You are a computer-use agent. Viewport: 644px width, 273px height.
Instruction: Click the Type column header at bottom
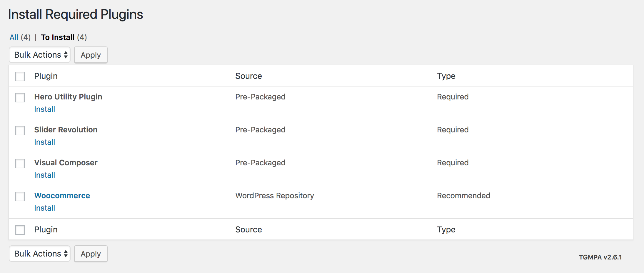[x=446, y=229]
